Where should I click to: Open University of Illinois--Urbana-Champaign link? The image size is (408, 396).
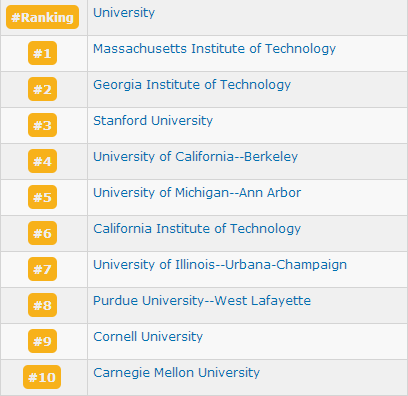pyautogui.click(x=220, y=265)
